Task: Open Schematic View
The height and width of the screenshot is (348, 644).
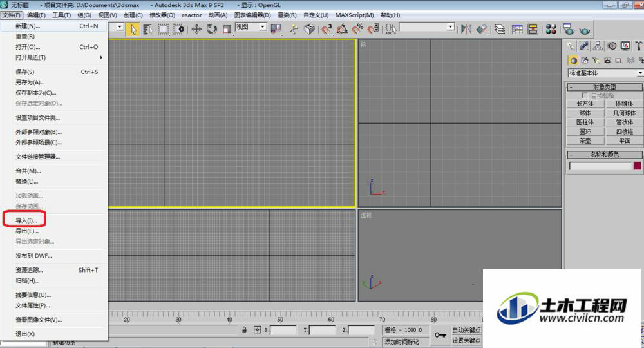Action: pyautogui.click(x=533, y=29)
